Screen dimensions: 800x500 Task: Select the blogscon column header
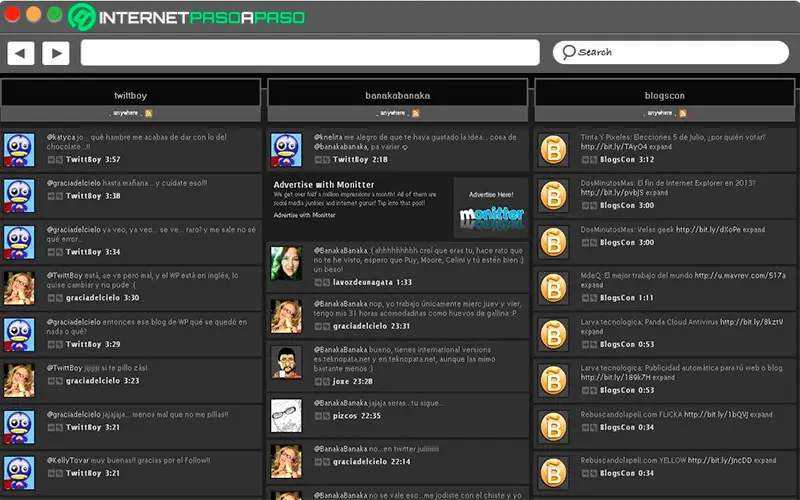coord(665,95)
